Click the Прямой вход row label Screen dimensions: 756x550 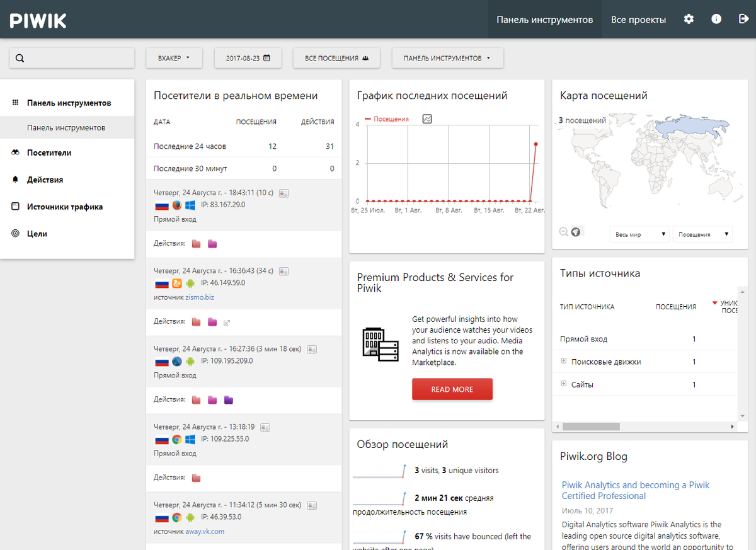(x=583, y=339)
